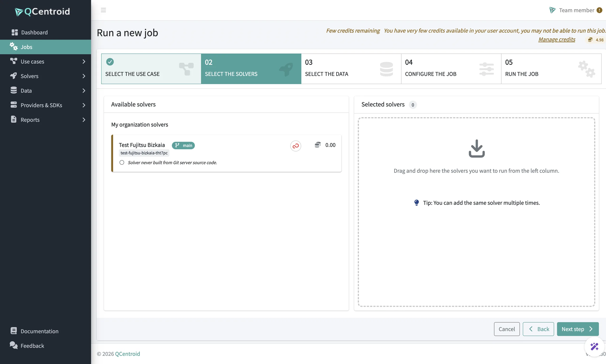Screen dimensions: 606x364
Task: Click the sliders icon in step 04
Action: click(486, 69)
